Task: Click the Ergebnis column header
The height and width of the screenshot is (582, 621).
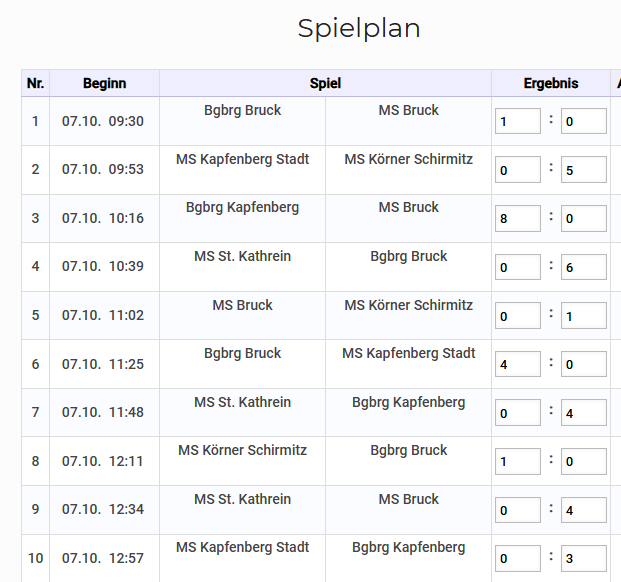Action: [551, 84]
